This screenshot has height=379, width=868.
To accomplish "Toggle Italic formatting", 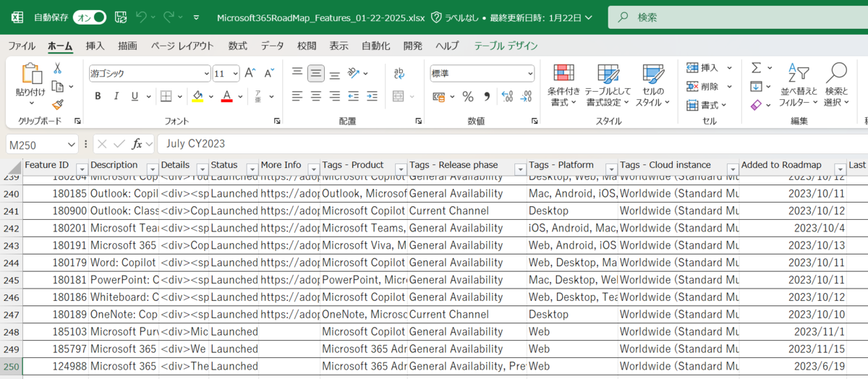I will (x=116, y=96).
